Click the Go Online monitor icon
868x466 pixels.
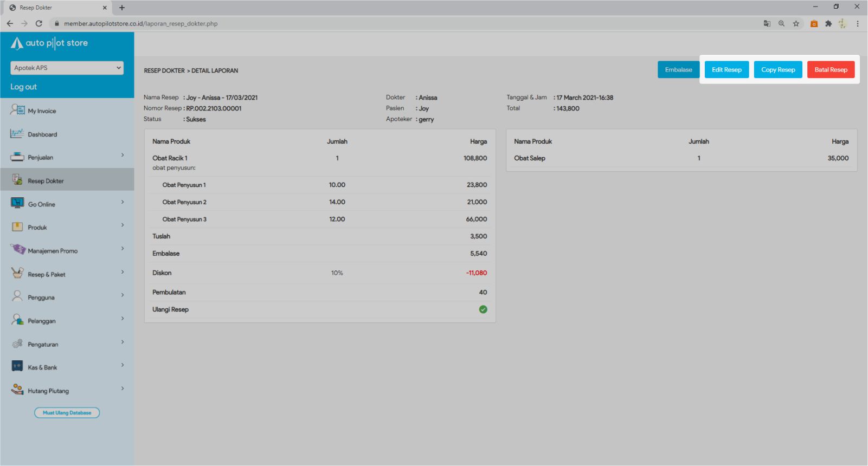pos(17,203)
